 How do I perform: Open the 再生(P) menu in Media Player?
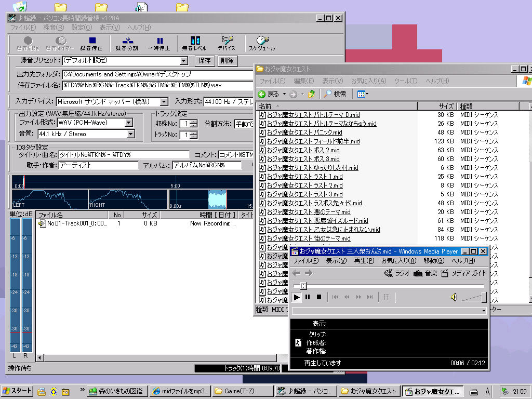coord(364,261)
